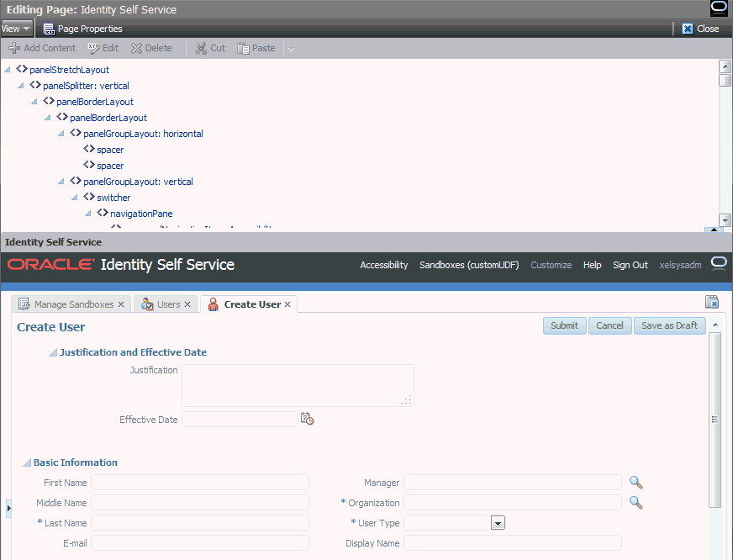Click the xelsysadm user name
Viewport: 733px width, 560px height.
[x=680, y=265]
